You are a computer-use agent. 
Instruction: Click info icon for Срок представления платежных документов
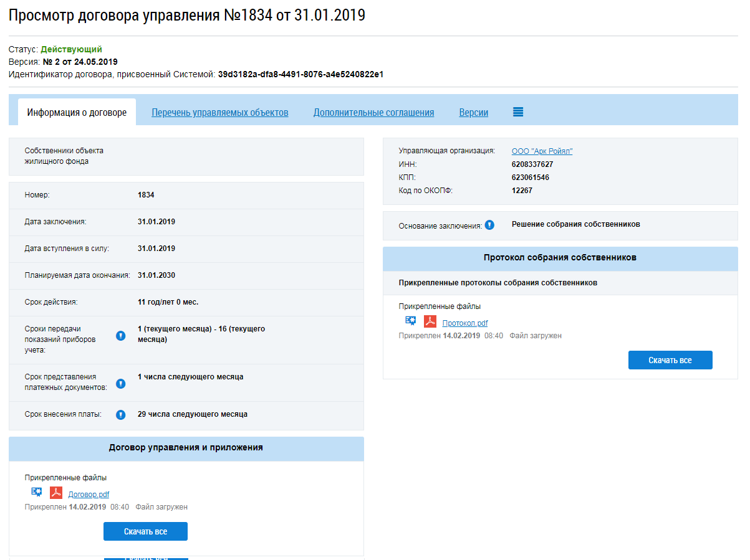121,383
